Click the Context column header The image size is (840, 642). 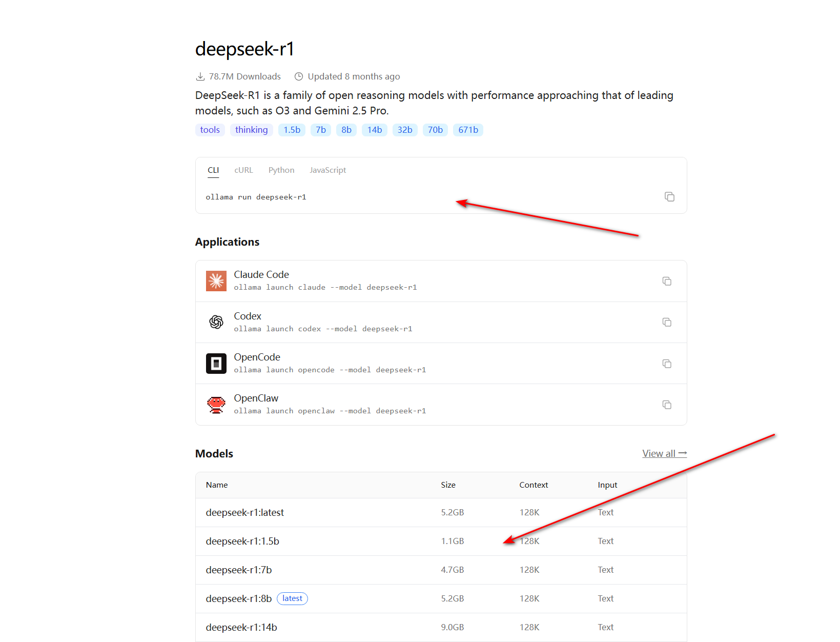click(x=534, y=485)
